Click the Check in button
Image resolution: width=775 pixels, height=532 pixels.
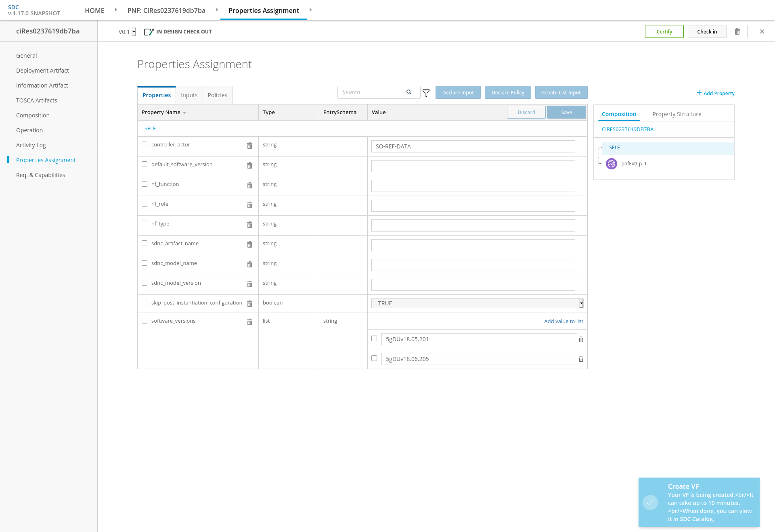point(707,31)
